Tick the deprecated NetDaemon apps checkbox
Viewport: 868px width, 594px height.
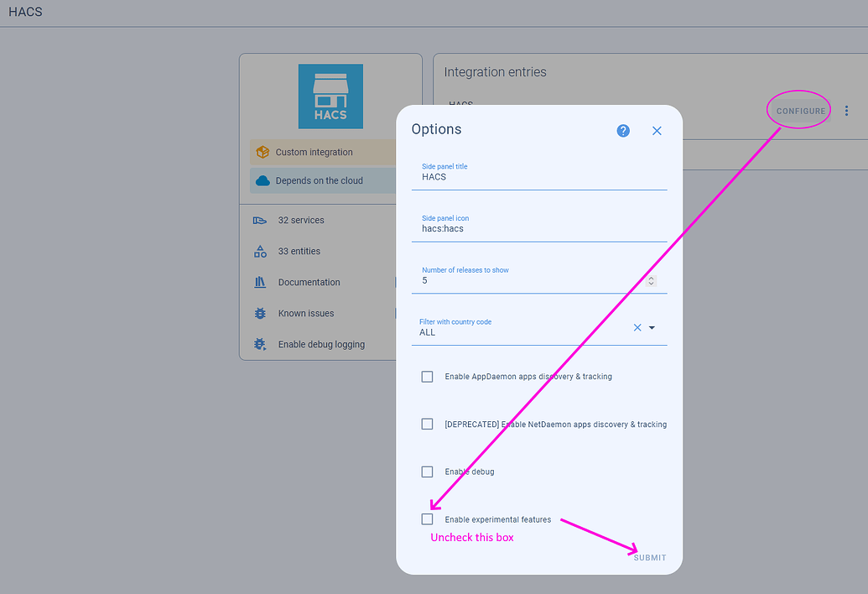coord(427,424)
